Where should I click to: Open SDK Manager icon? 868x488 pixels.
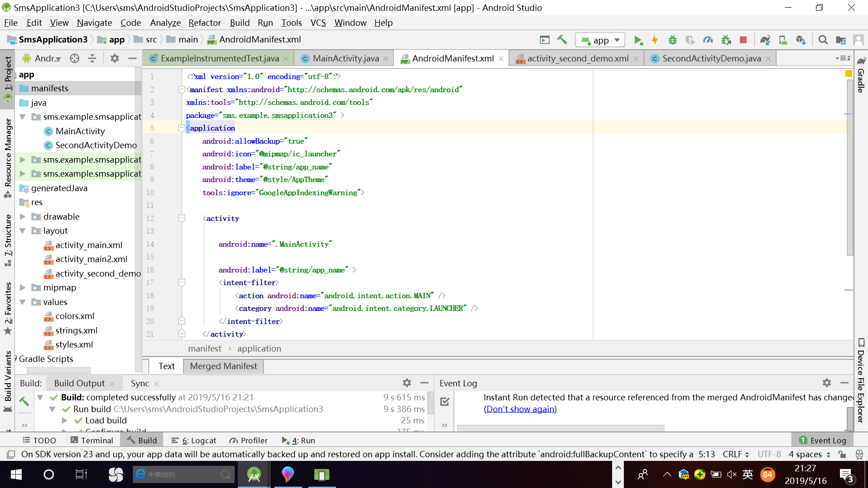(x=801, y=40)
